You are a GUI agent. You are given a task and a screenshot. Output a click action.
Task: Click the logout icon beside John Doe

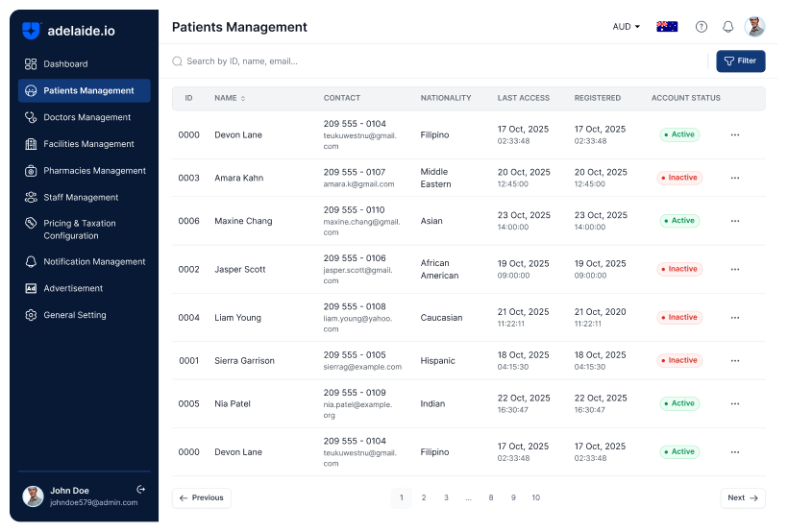(x=141, y=490)
